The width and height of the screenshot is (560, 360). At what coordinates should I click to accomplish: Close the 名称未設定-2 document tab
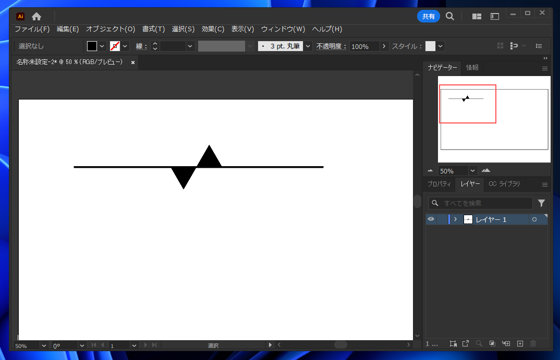tap(133, 62)
